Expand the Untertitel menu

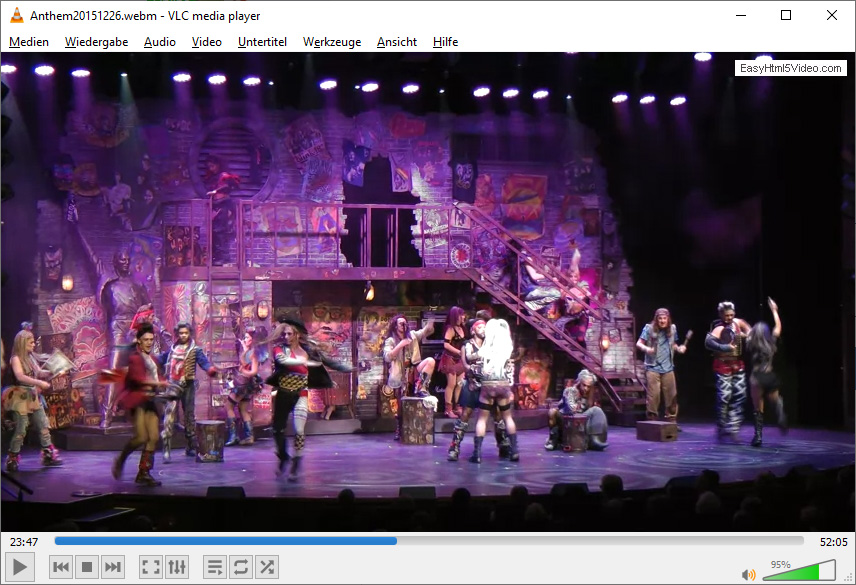[262, 42]
